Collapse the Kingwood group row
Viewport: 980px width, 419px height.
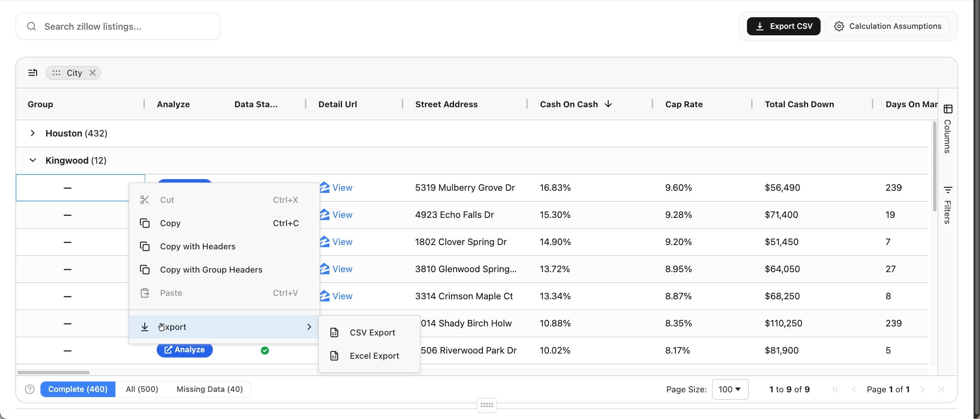pos(33,161)
